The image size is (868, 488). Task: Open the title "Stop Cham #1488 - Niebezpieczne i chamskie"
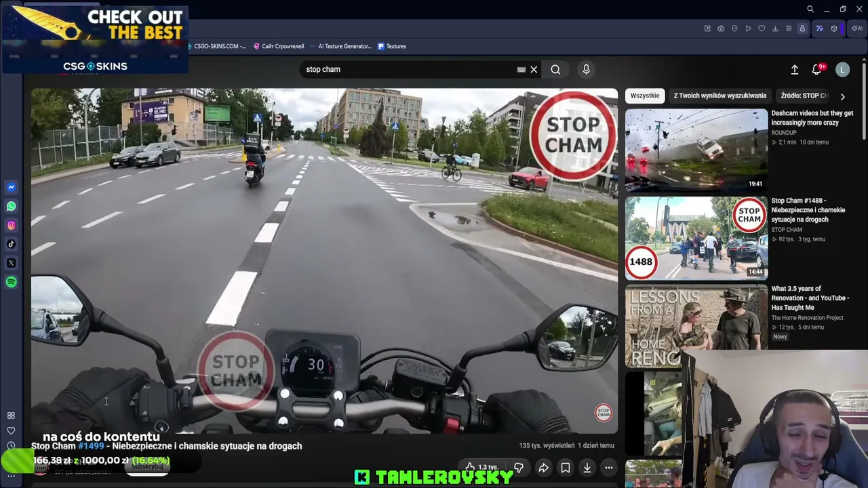[x=808, y=210]
